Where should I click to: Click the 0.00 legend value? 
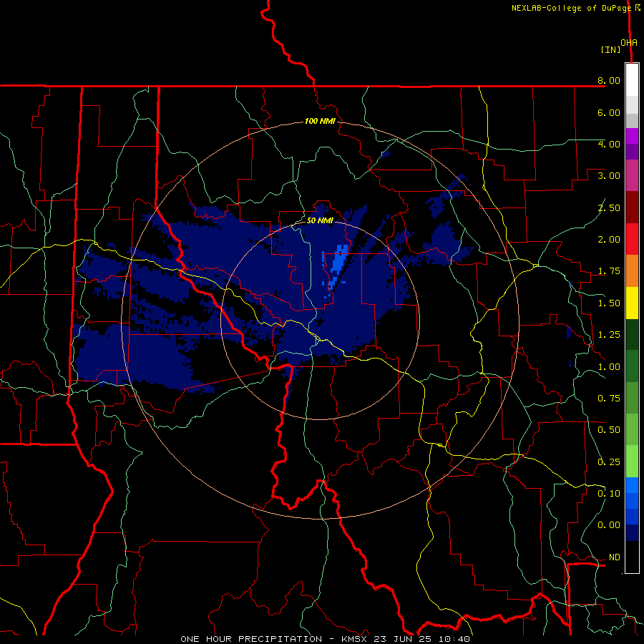click(609, 525)
